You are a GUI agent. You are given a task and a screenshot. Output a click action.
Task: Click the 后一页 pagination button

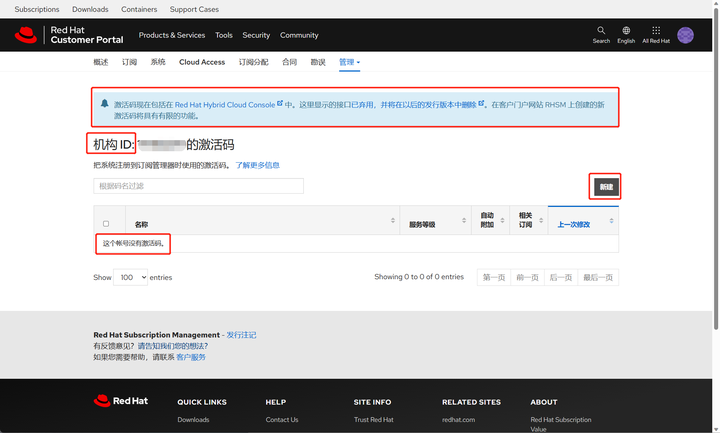pos(561,277)
